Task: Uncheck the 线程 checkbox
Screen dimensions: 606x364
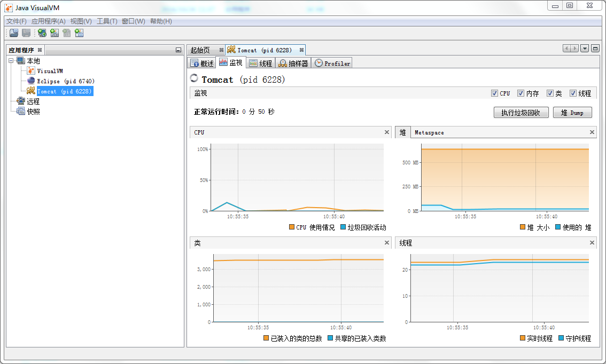Action: tap(573, 93)
